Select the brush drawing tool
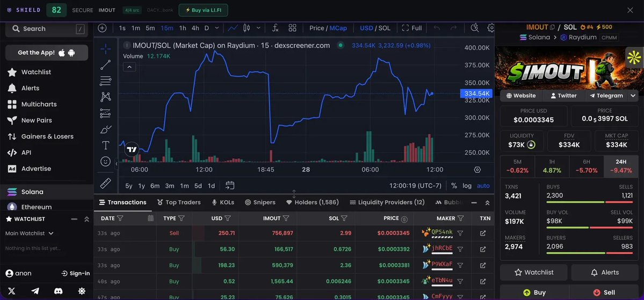The width and height of the screenshot is (644, 300). pos(106,129)
